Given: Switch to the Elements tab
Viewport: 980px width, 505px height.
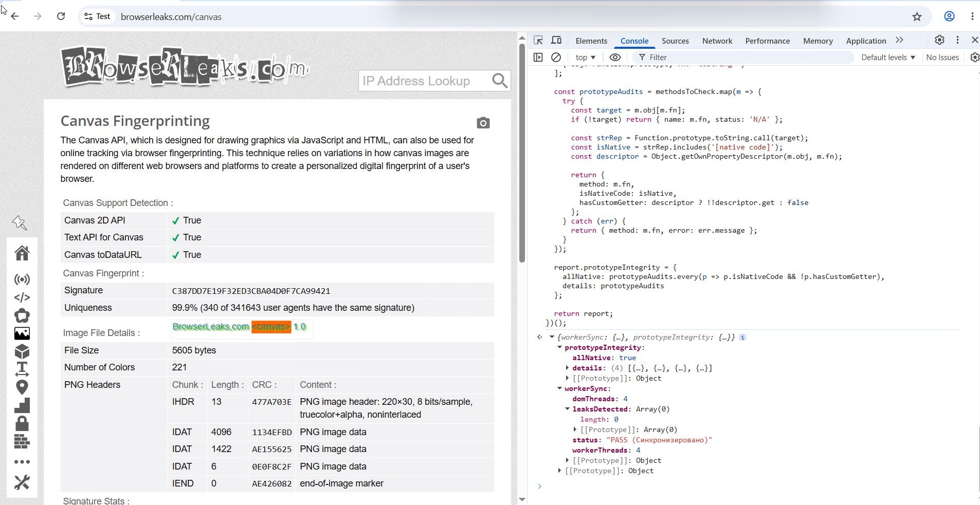Looking at the screenshot, I should [591, 41].
